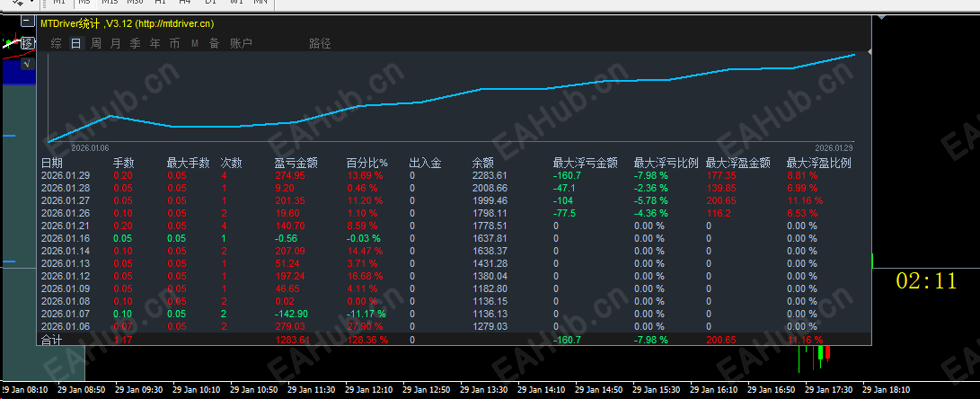The width and height of the screenshot is (980, 399).
Task: Click the 1999.46 balance value
Action: pyautogui.click(x=490, y=200)
